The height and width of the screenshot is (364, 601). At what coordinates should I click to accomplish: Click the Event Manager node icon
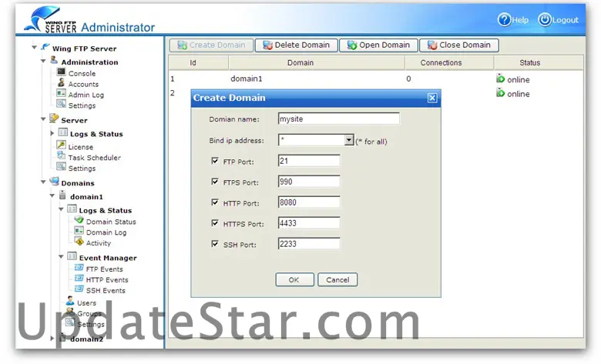[x=72, y=256]
